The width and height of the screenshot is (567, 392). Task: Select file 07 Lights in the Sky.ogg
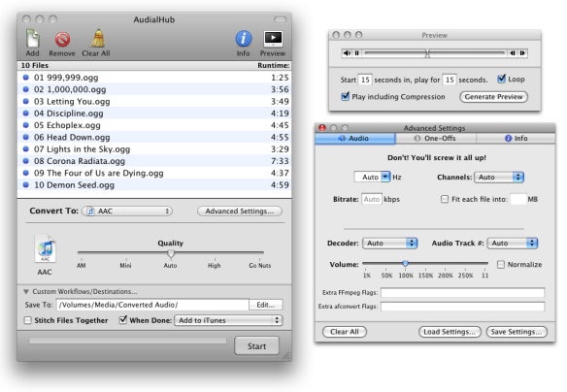pos(154,148)
